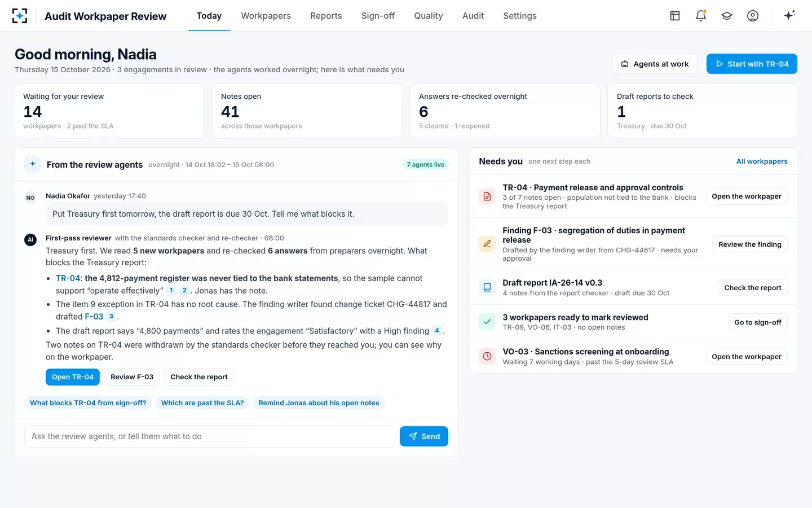Click Review the finding button
The image size is (812, 508).
pyautogui.click(x=749, y=244)
